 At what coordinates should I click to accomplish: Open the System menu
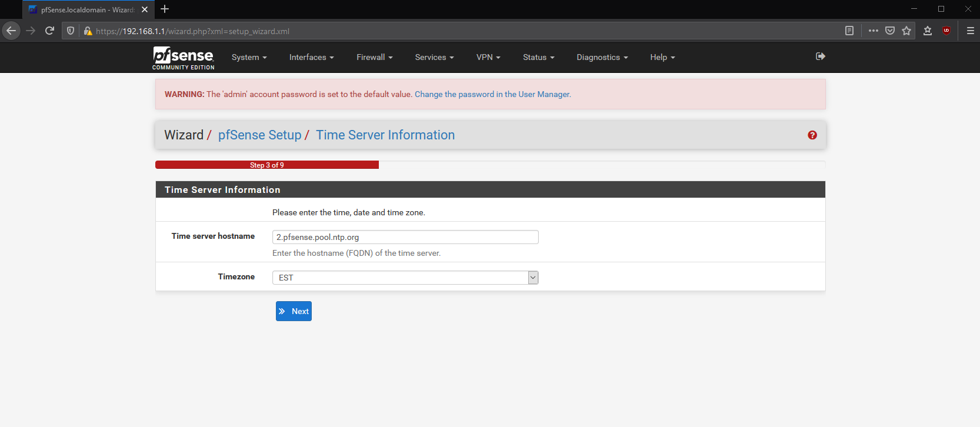249,57
